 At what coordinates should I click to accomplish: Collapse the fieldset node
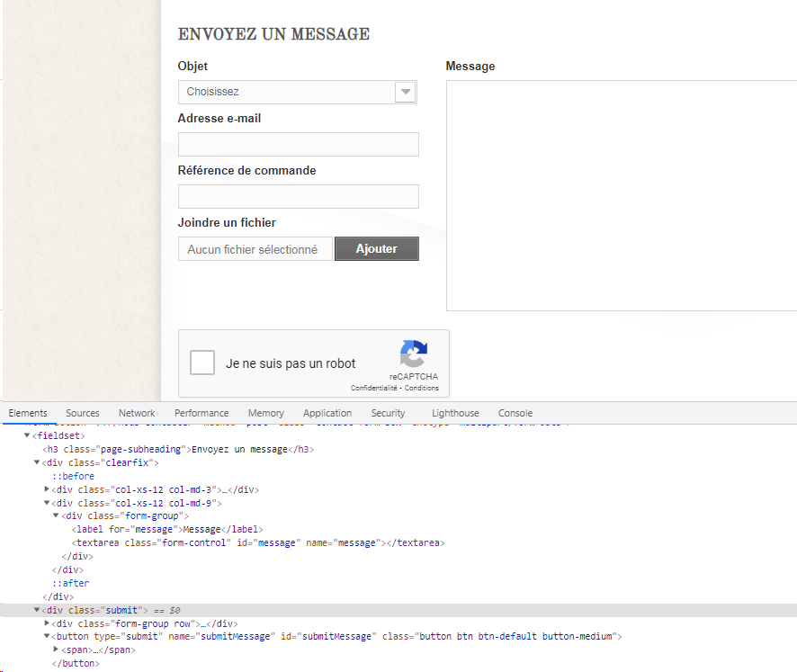pos(27,435)
